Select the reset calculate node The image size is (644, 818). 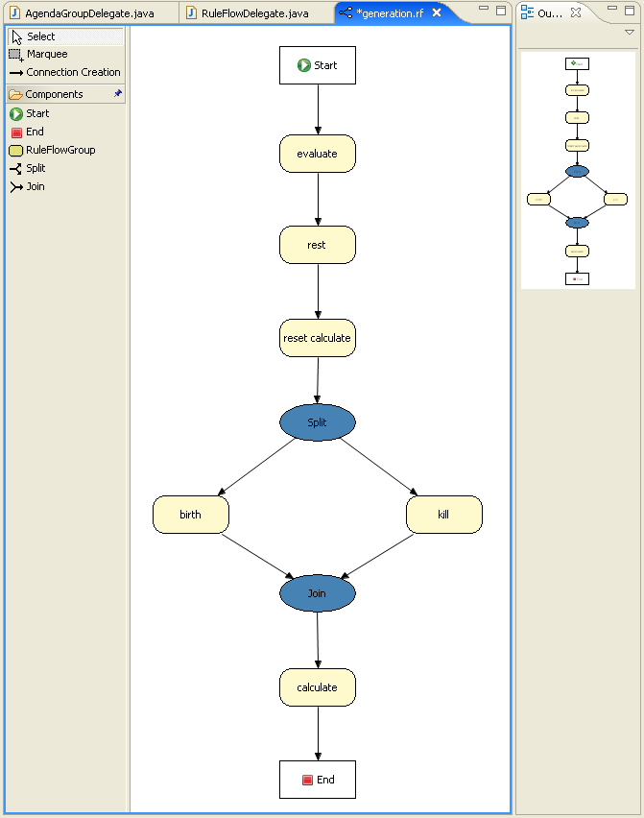(x=318, y=338)
